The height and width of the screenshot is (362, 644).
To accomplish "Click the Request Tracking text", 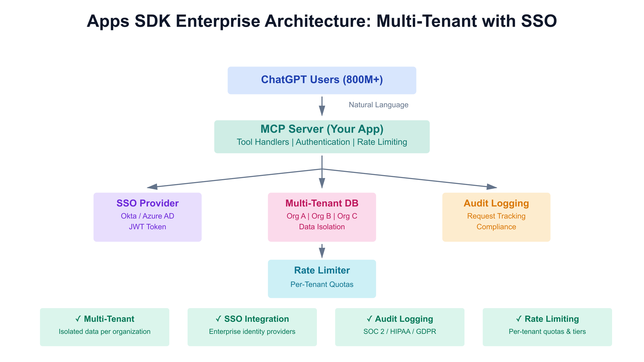I will coord(496,216).
